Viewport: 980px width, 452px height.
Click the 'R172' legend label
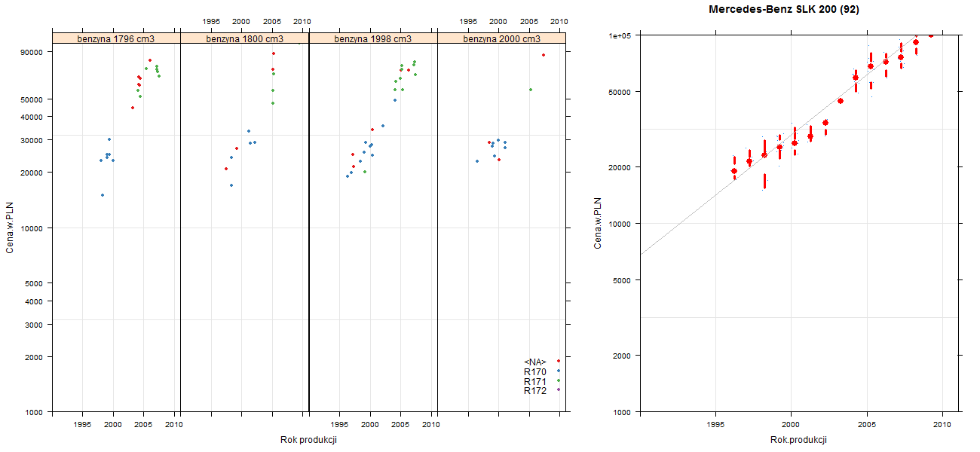pos(535,391)
